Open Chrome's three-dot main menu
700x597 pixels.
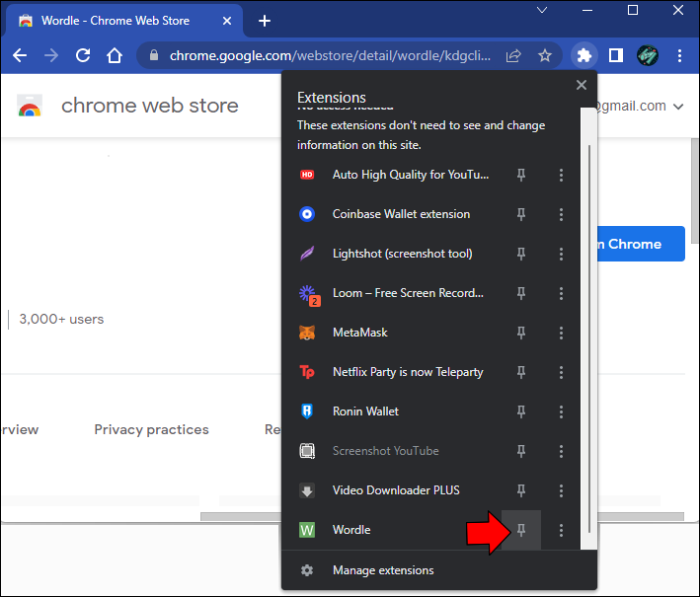tap(679, 55)
